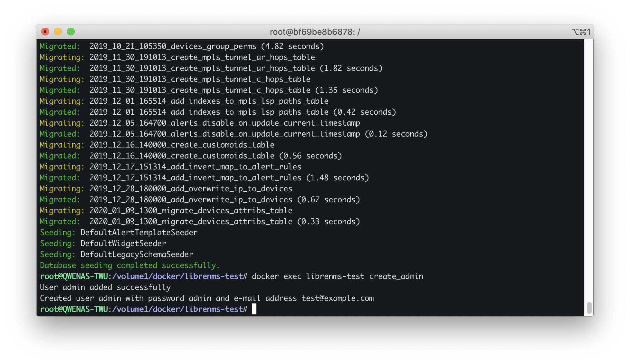Screen dimensions: 630x364
Task: Click 'Seeding: DefaultAlertTemplateSeeder' line
Action: click(x=119, y=233)
